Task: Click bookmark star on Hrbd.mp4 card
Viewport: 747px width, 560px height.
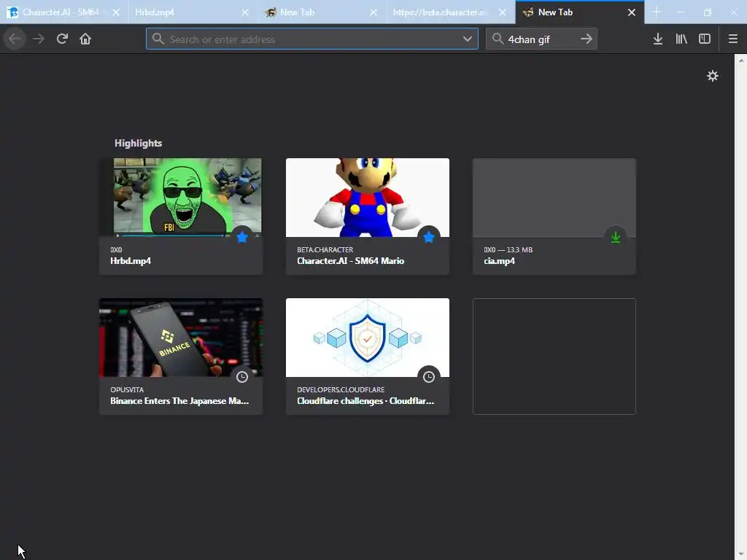Action: tap(242, 237)
